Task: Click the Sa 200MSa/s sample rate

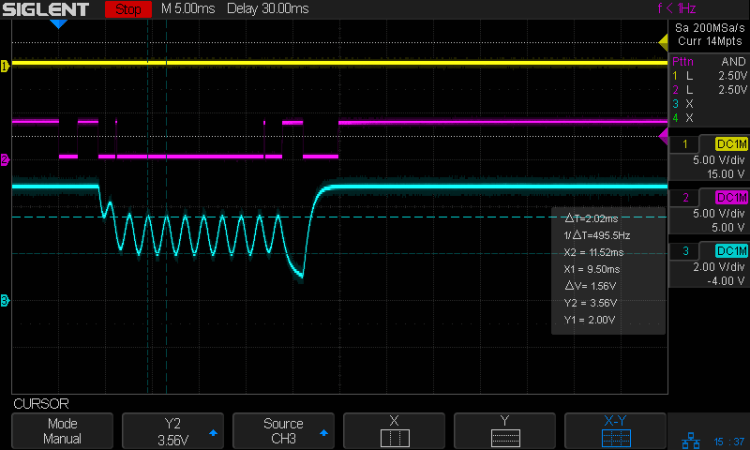Action: (x=710, y=28)
